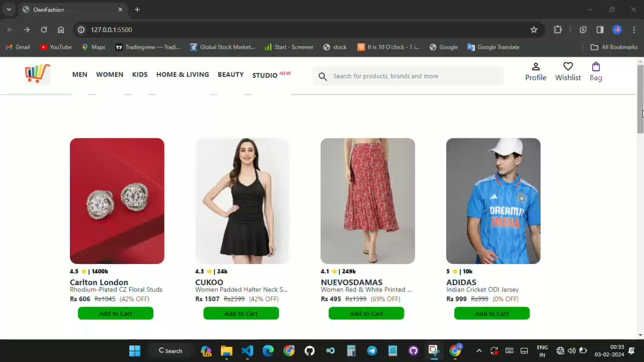Click the Indian Cricket ODI Jersey text
The image size is (644, 362).
click(482, 290)
